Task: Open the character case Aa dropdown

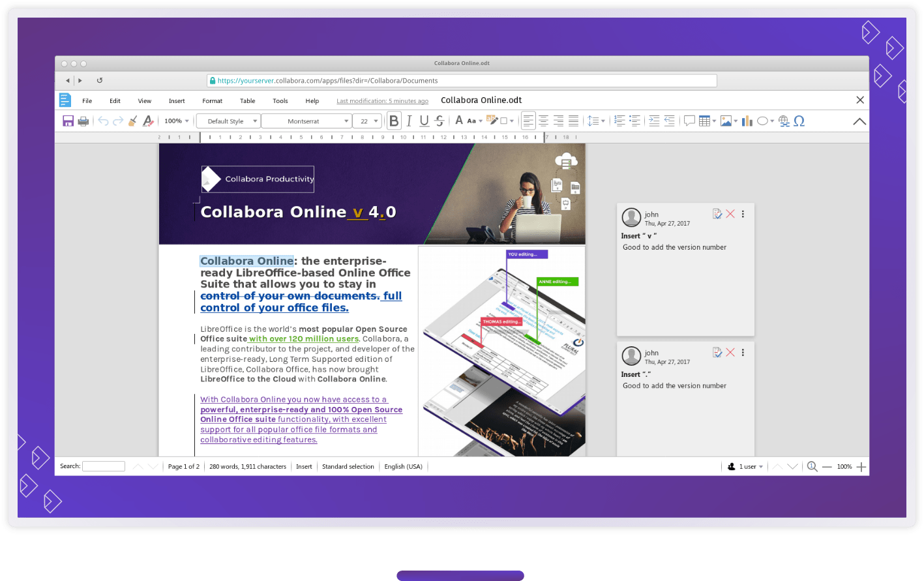Action: pos(475,121)
